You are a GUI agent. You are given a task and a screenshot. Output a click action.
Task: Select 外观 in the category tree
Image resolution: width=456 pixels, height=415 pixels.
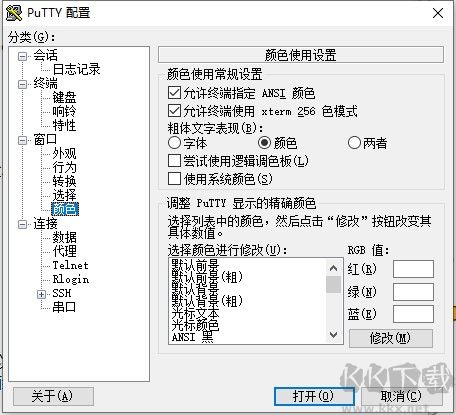pos(64,153)
